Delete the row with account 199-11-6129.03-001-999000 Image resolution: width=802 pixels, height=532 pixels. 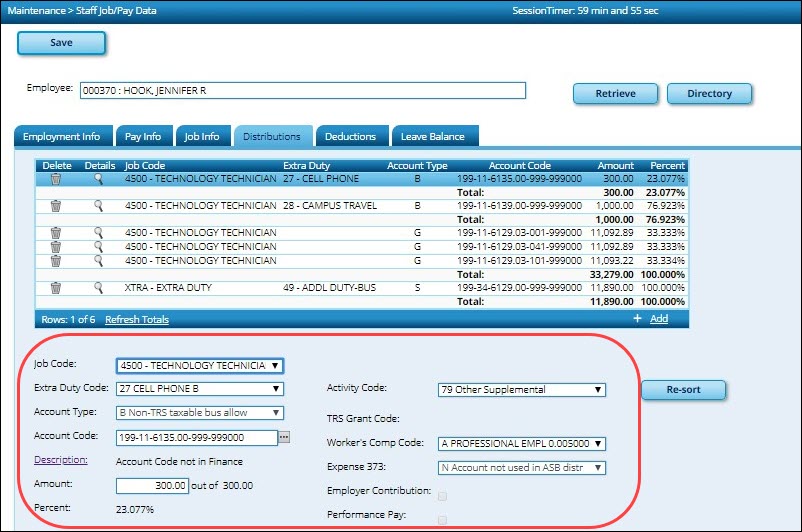[56, 233]
